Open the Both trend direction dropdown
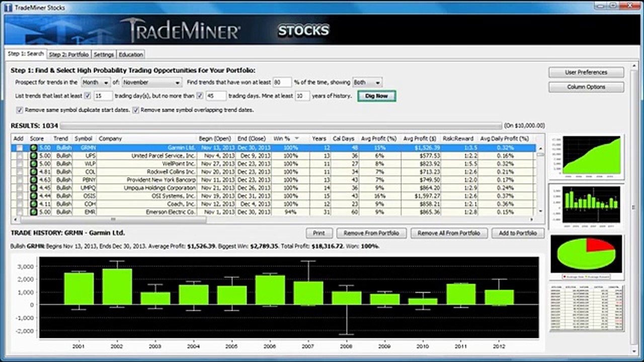Screen dimensions: 644x362 pyautogui.click(x=367, y=82)
